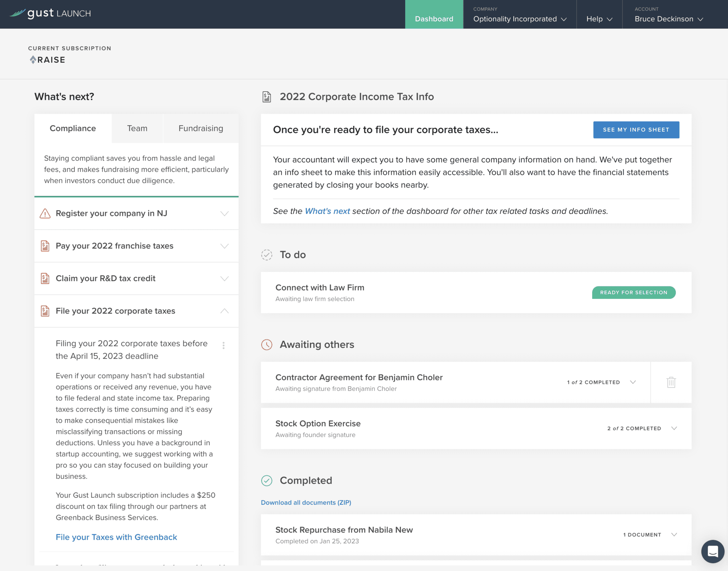Open File your Taxes with Greenback link
This screenshot has width=728, height=571.
[116, 537]
